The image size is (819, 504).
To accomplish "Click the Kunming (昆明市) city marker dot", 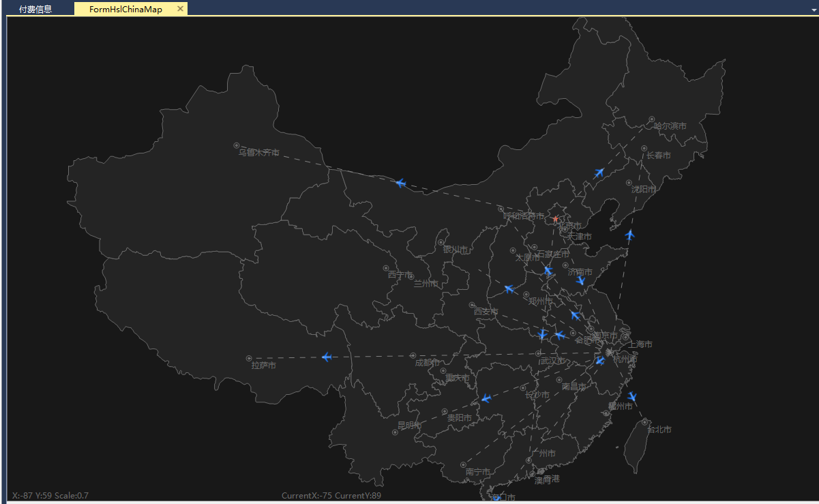I will click(395, 432).
